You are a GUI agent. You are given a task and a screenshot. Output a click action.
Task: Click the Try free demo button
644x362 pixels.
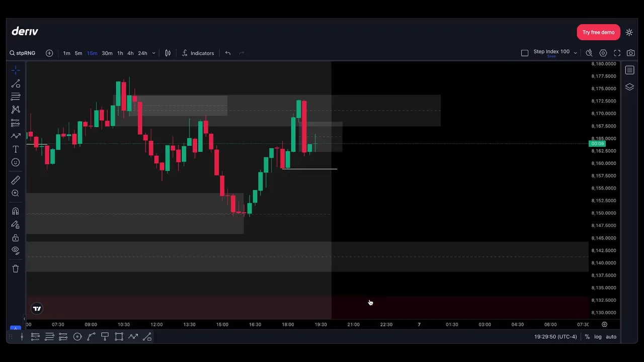(599, 32)
